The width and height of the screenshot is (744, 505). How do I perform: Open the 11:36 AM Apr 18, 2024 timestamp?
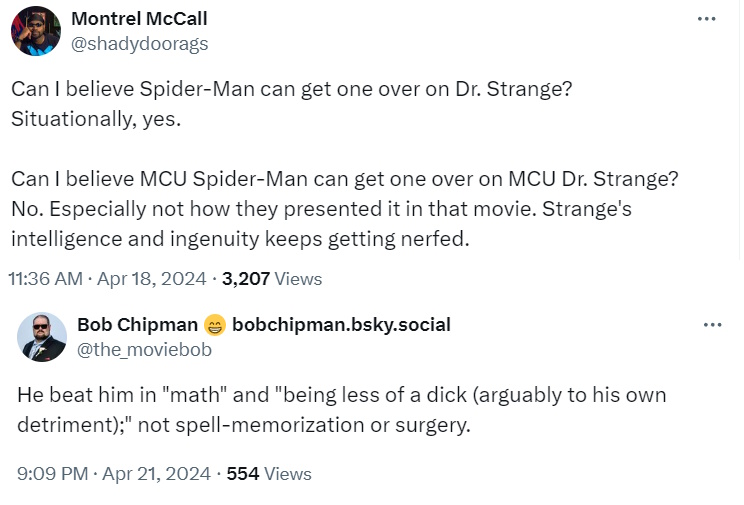[x=111, y=279]
